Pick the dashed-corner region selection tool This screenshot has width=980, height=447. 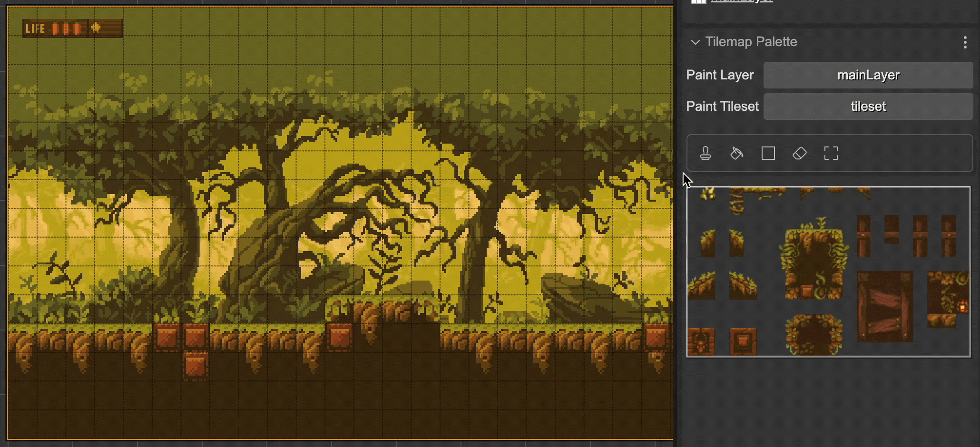(831, 153)
